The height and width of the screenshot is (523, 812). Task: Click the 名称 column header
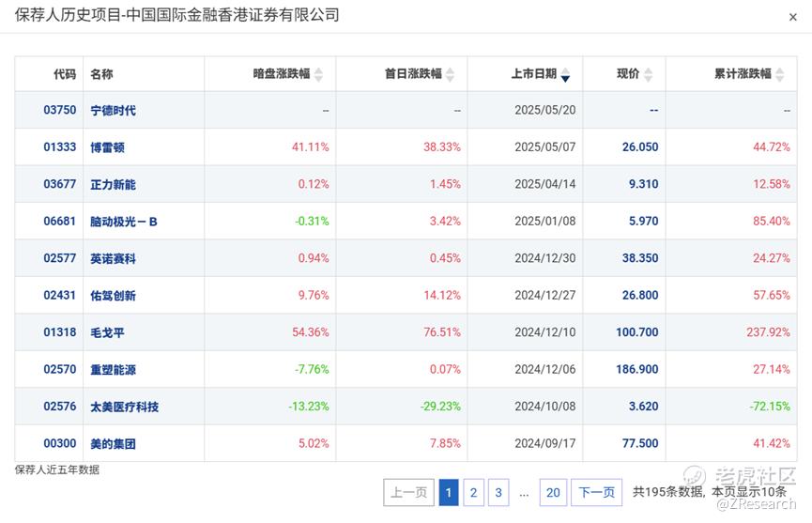101,74
